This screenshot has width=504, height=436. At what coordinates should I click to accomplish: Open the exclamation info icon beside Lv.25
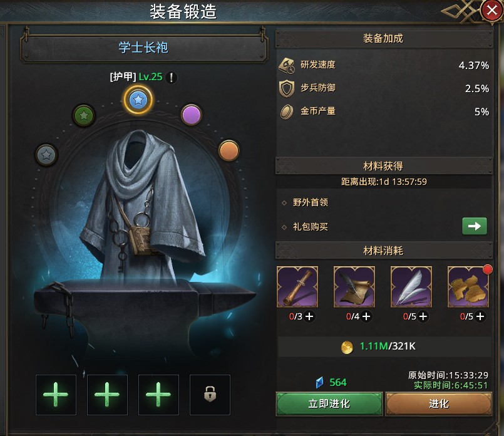pyautogui.click(x=172, y=78)
